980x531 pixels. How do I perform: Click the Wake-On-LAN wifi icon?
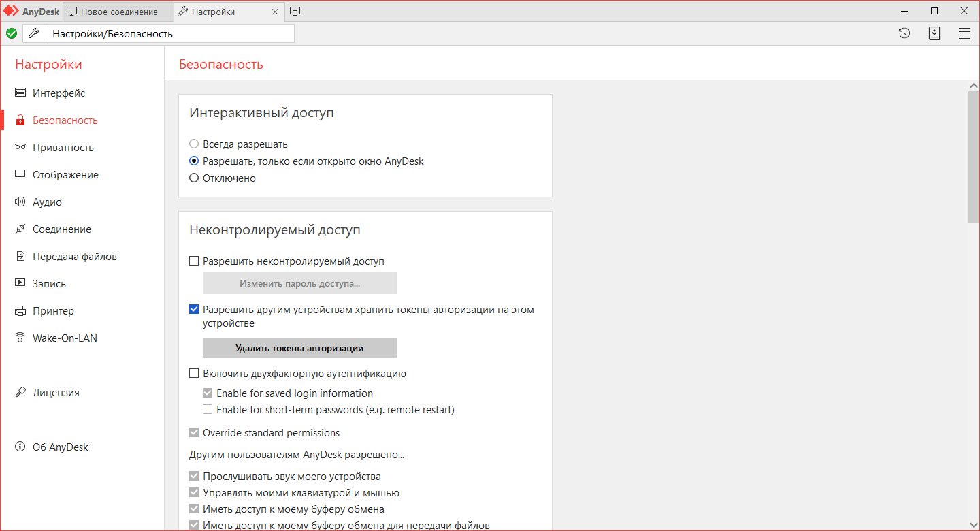click(x=20, y=338)
